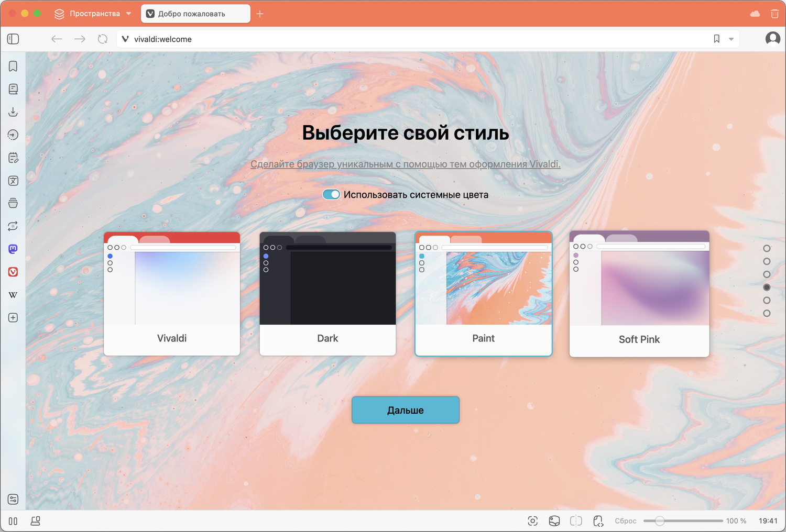Choose the Paint theme card

484,294
